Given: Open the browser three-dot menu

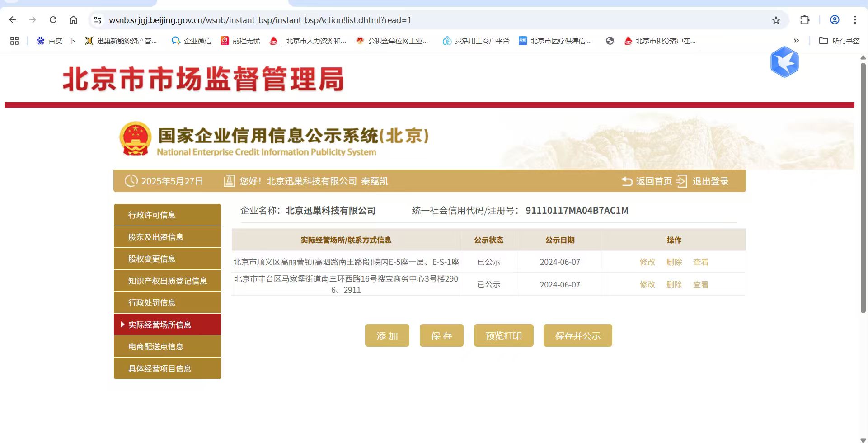Looking at the screenshot, I should 855,20.
